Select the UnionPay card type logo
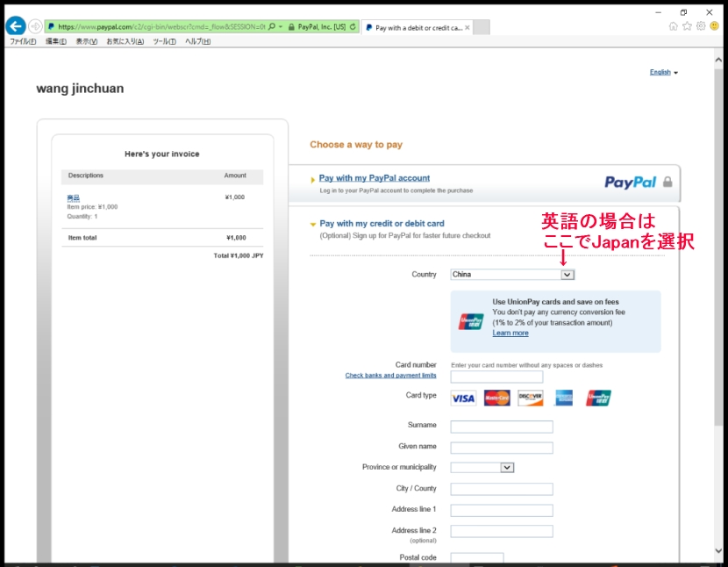This screenshot has height=567, width=728. (598, 398)
